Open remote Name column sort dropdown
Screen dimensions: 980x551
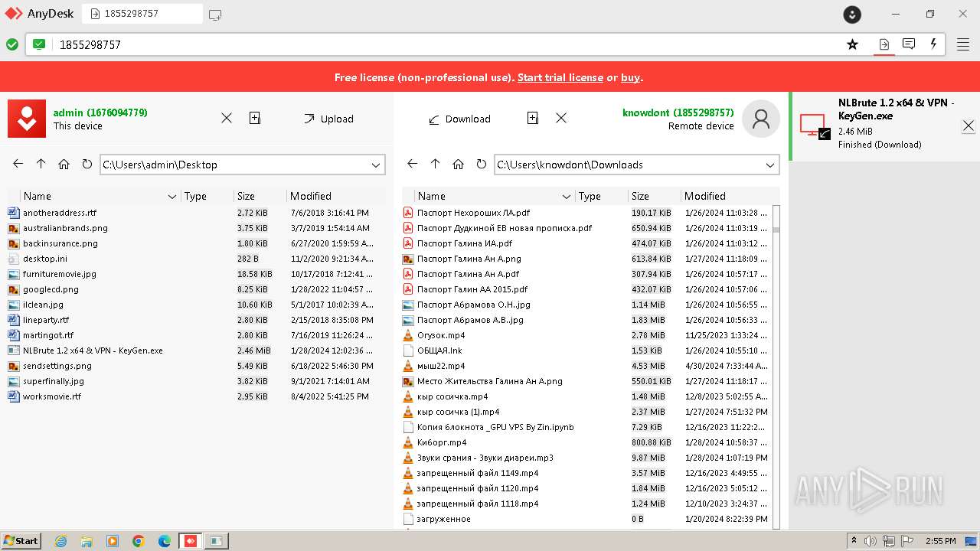[566, 197]
